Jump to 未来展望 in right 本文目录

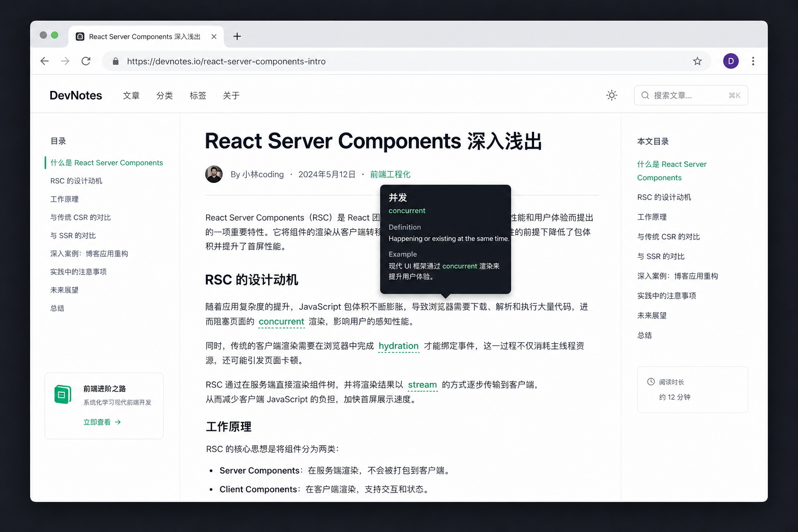(x=652, y=315)
